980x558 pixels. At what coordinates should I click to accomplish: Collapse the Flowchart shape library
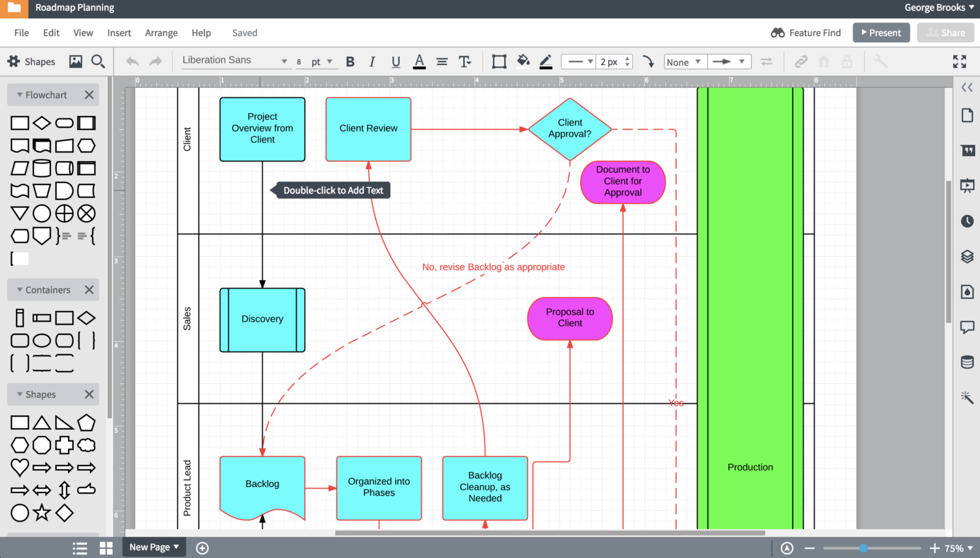point(20,95)
